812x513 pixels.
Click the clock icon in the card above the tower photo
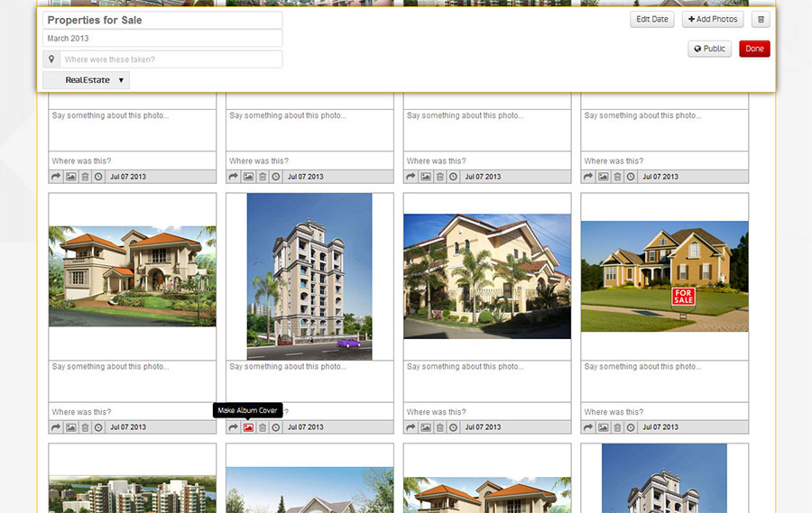[276, 177]
